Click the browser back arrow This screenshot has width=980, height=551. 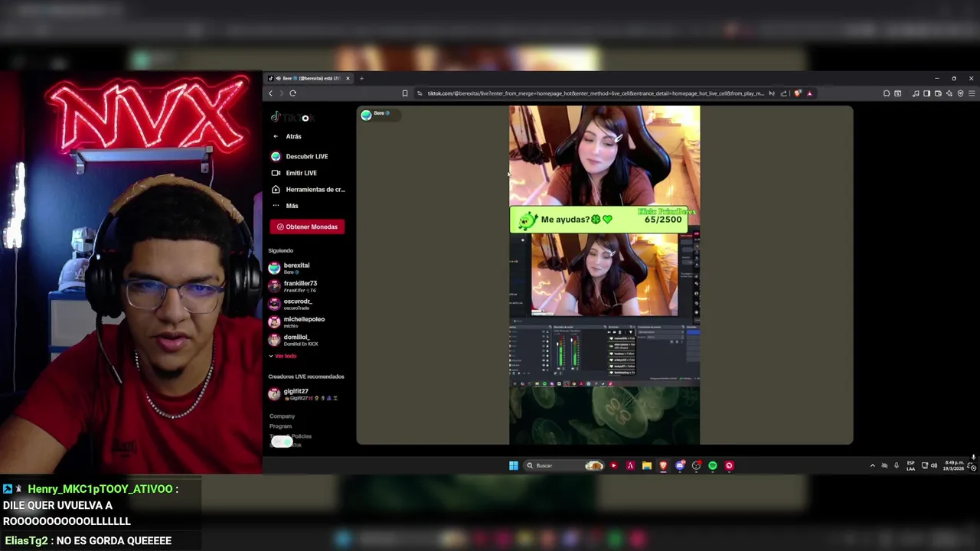click(x=270, y=93)
